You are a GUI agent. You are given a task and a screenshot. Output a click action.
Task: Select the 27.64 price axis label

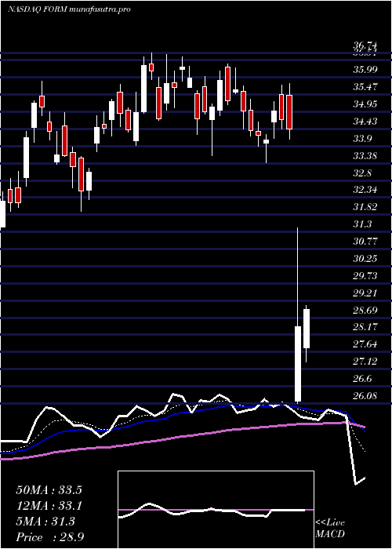365,344
